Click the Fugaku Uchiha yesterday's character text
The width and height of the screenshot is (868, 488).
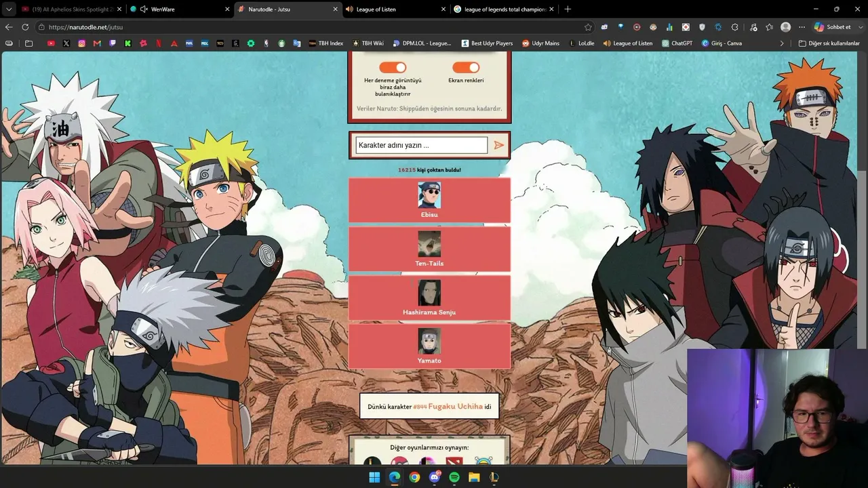(x=456, y=407)
